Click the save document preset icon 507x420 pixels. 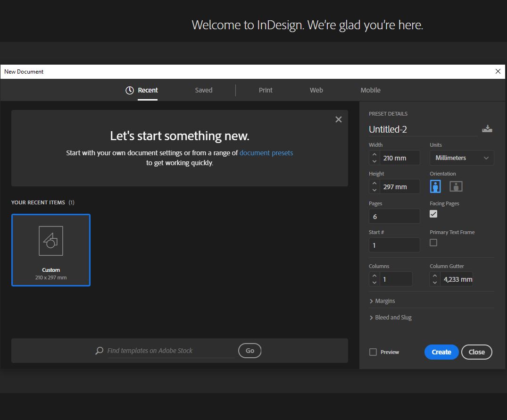point(487,129)
